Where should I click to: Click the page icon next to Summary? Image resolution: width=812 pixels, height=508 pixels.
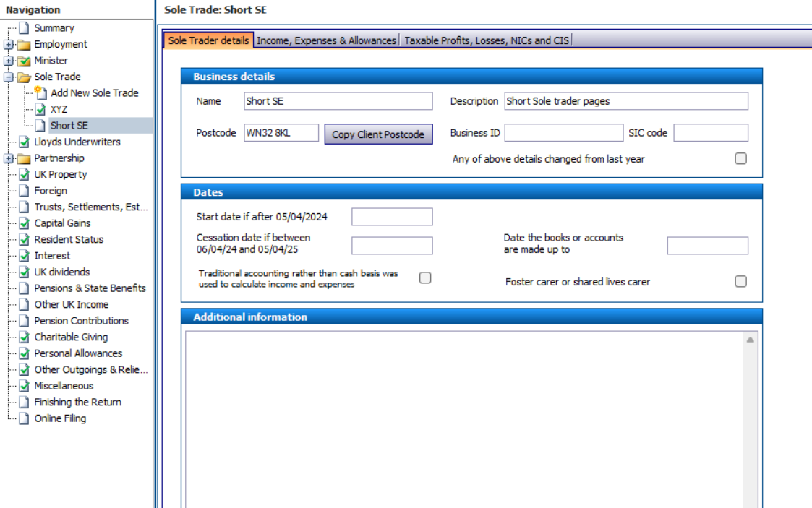click(x=24, y=27)
